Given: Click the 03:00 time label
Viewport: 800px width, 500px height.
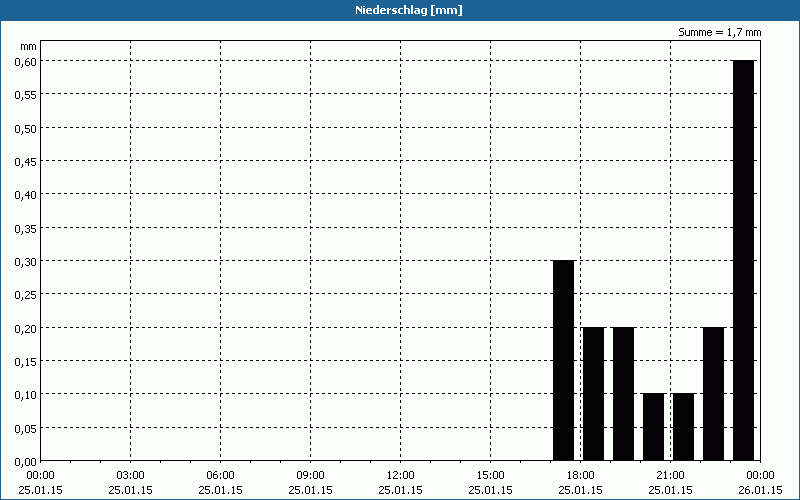Looking at the screenshot, I should 131,475.
